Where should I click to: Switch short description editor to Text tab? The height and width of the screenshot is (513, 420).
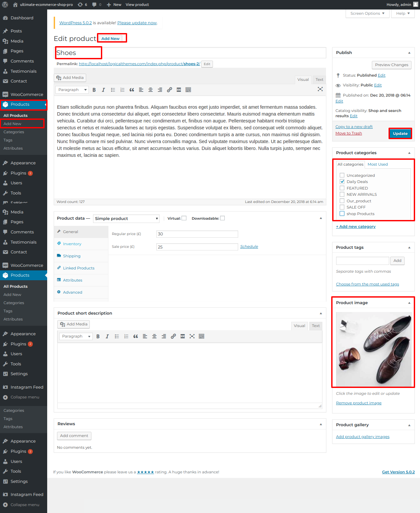point(316,326)
